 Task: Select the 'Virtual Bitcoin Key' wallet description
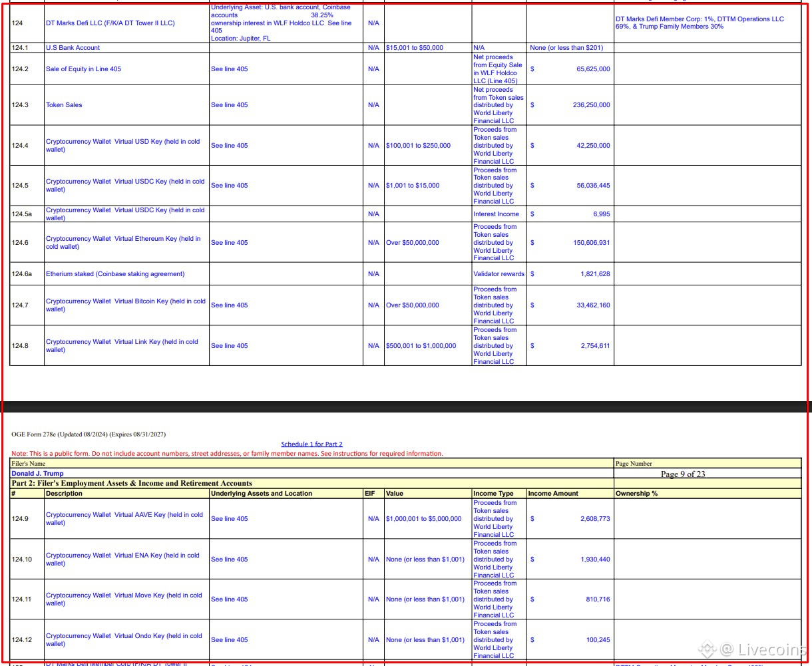[126, 305]
